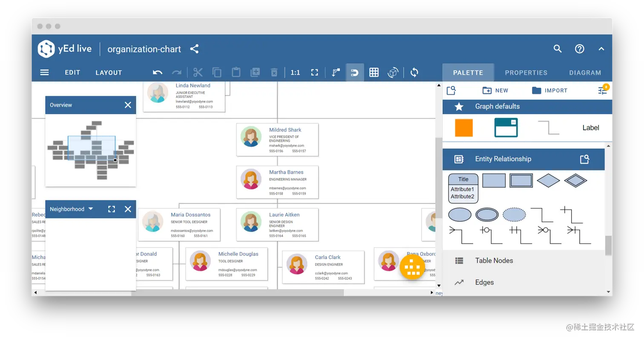
Task: Open palette settings via the sliders icon
Action: coord(603,90)
